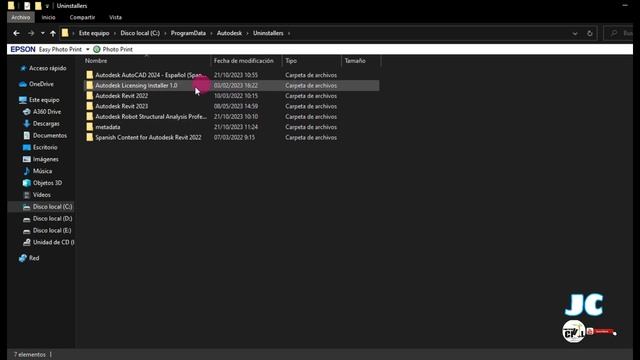Open recent locations dropdown arrow
Viewport: 640px width, 360px height.
pyautogui.click(x=42, y=33)
